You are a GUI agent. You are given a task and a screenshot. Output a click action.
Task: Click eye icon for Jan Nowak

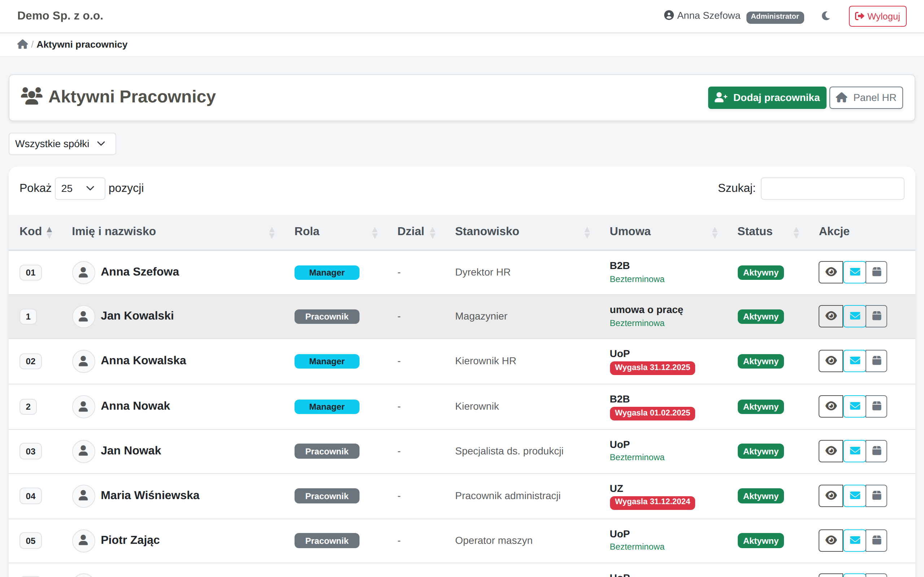831,451
